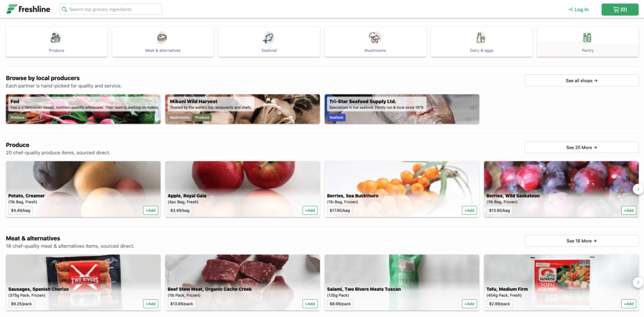The width and height of the screenshot is (644, 317).
Task: Choose the Seafood fish icon
Action: (269, 38)
